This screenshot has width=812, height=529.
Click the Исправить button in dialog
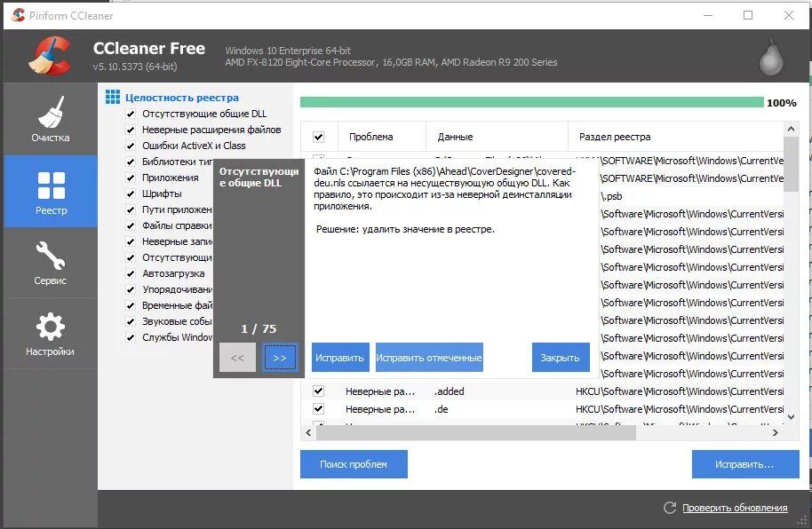[x=340, y=357]
